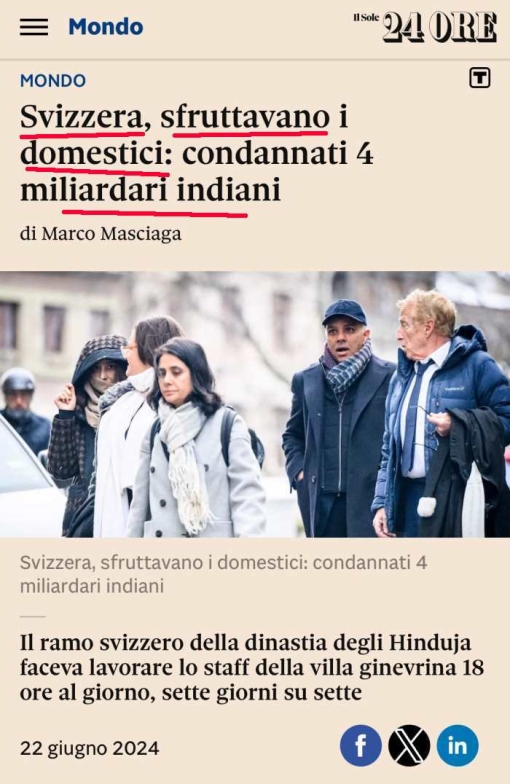
Task: Share article on LinkedIn
Action: (x=458, y=746)
